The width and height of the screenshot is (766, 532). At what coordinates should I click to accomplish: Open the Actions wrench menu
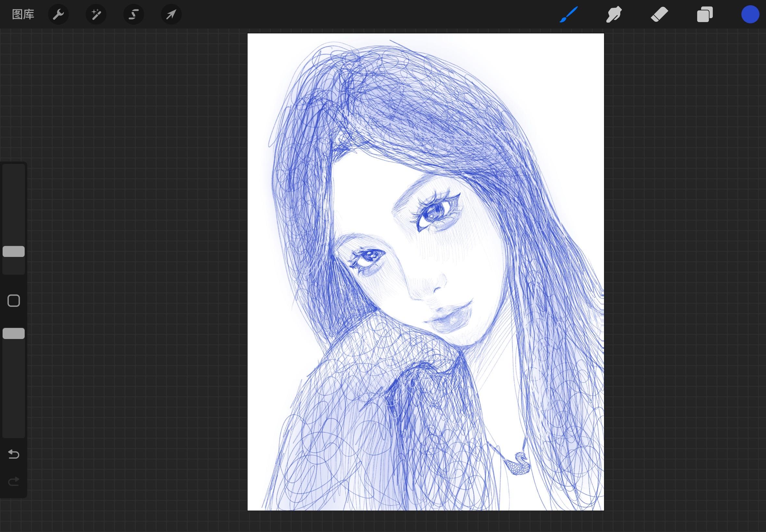point(58,14)
